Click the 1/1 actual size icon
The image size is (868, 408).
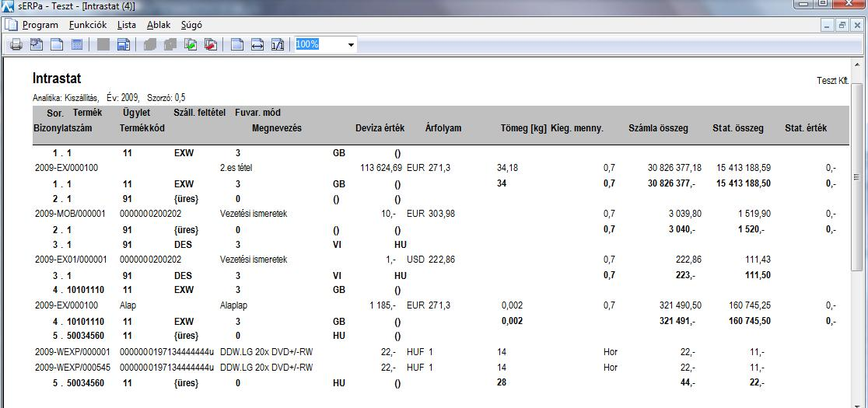[x=278, y=45]
